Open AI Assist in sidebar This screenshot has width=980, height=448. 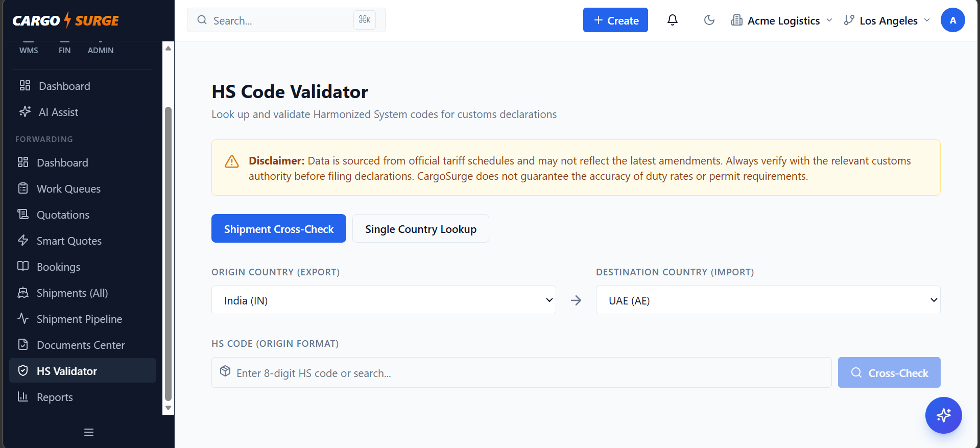pyautogui.click(x=82, y=112)
